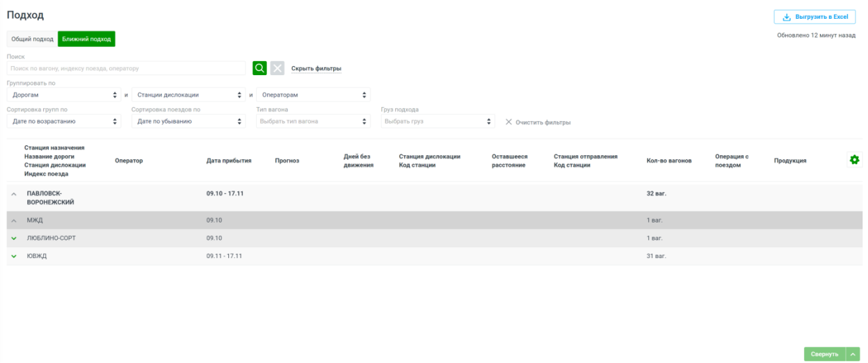Collapse the МЖД road row
The image size is (868, 363).
click(14, 220)
